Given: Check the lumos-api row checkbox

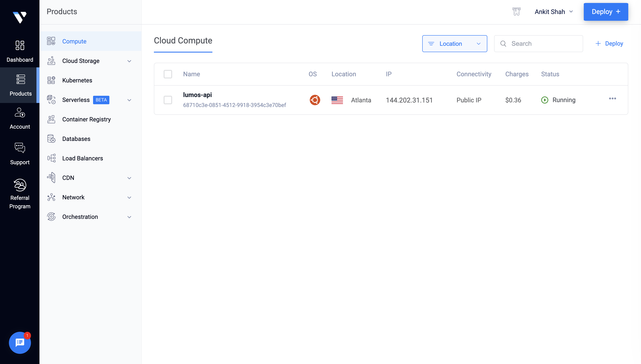Looking at the screenshot, I should (x=168, y=100).
